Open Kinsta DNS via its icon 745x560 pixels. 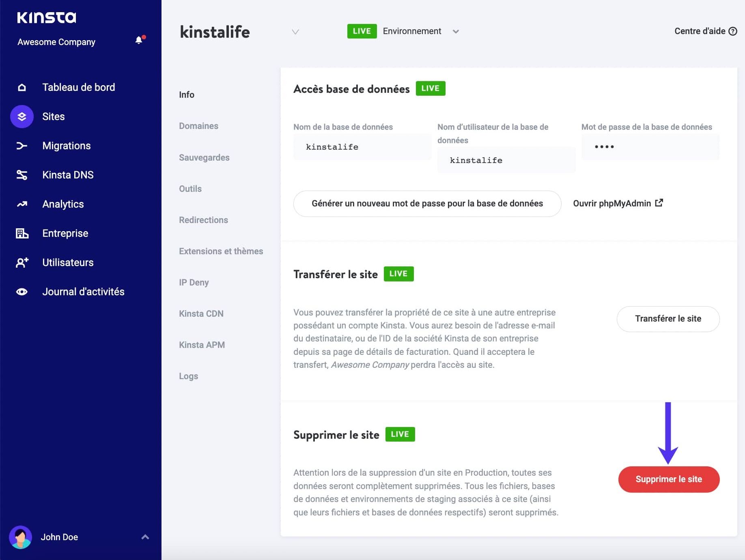tap(22, 175)
